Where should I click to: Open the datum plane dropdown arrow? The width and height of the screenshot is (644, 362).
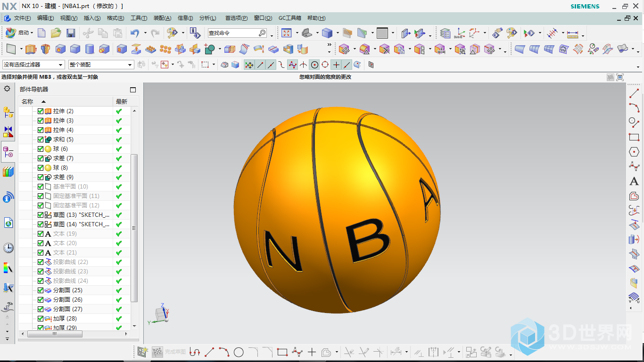pyautogui.click(x=21, y=49)
